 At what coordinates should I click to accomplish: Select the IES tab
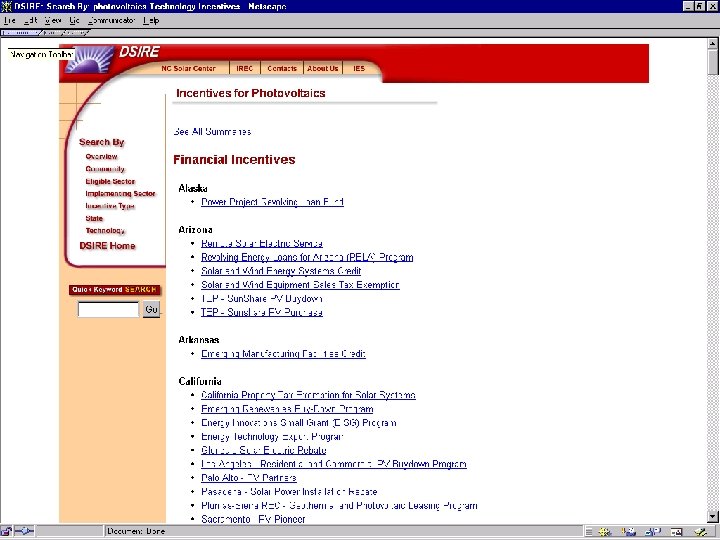tap(359, 68)
